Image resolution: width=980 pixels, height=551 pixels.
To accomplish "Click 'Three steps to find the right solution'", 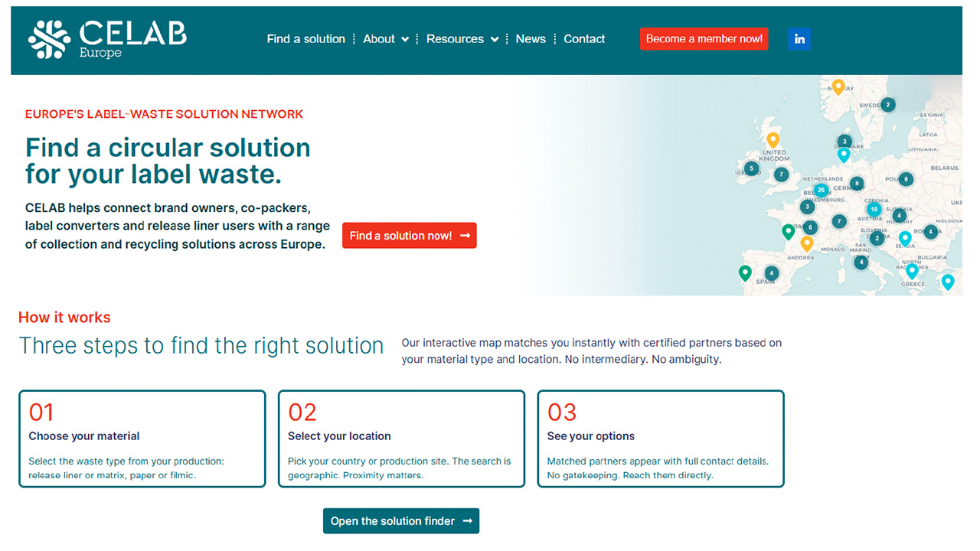I will (201, 346).
